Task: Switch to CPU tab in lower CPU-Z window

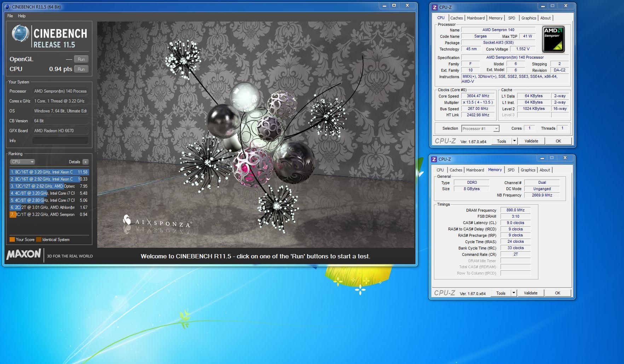Action: (440, 170)
